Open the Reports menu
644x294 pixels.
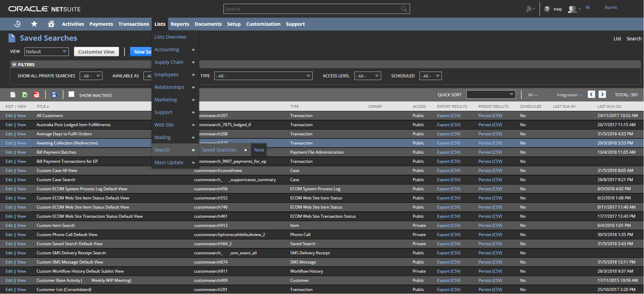[180, 24]
